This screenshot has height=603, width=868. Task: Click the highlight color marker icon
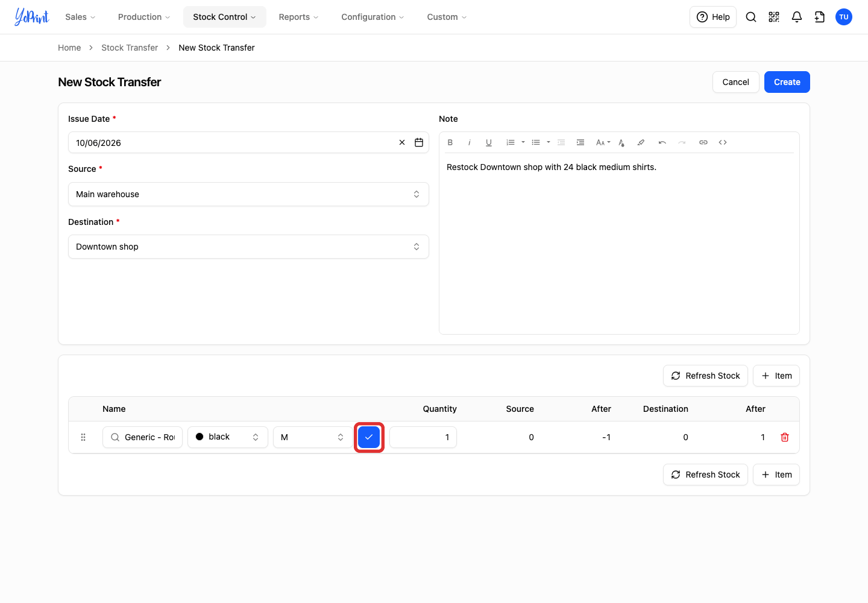tap(641, 142)
